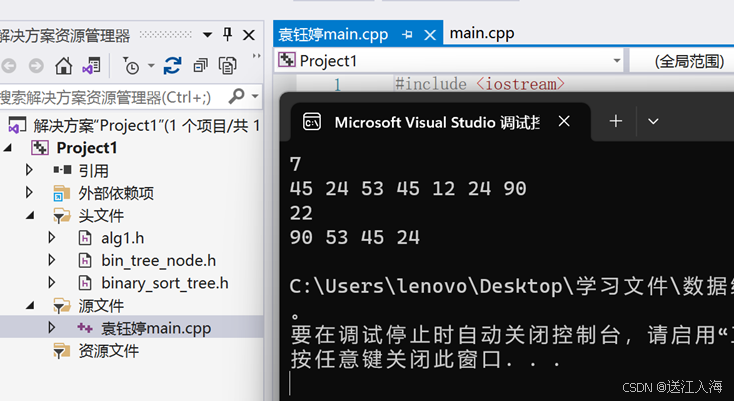Expand the 外部依赖项 node
Viewport: 734px width, 401px height.
pyautogui.click(x=29, y=192)
